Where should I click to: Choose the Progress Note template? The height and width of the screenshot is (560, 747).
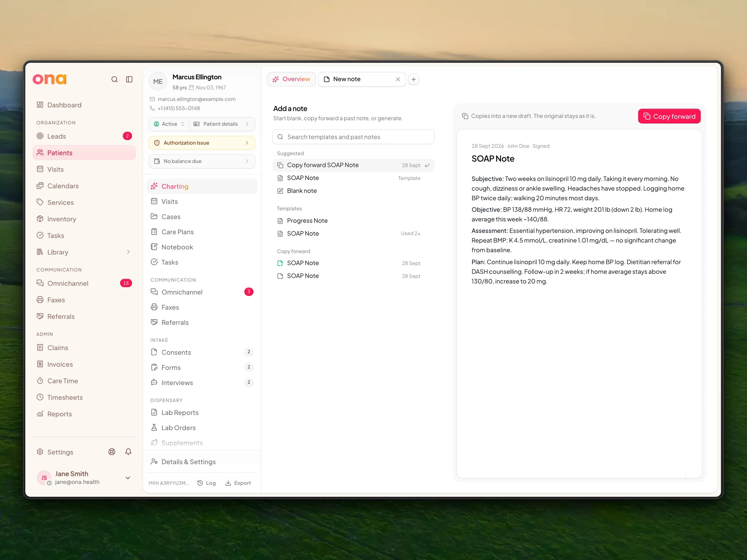point(353,221)
